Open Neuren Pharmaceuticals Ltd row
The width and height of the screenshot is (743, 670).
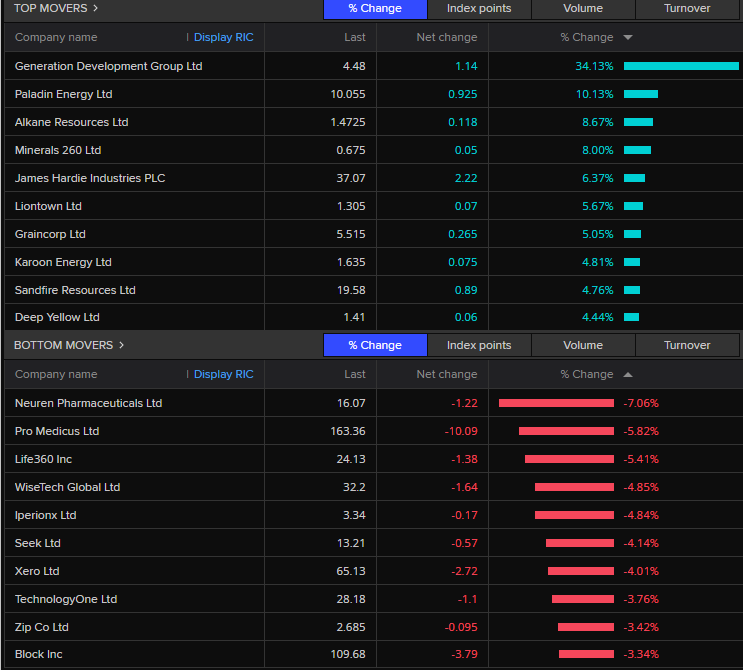(373, 403)
